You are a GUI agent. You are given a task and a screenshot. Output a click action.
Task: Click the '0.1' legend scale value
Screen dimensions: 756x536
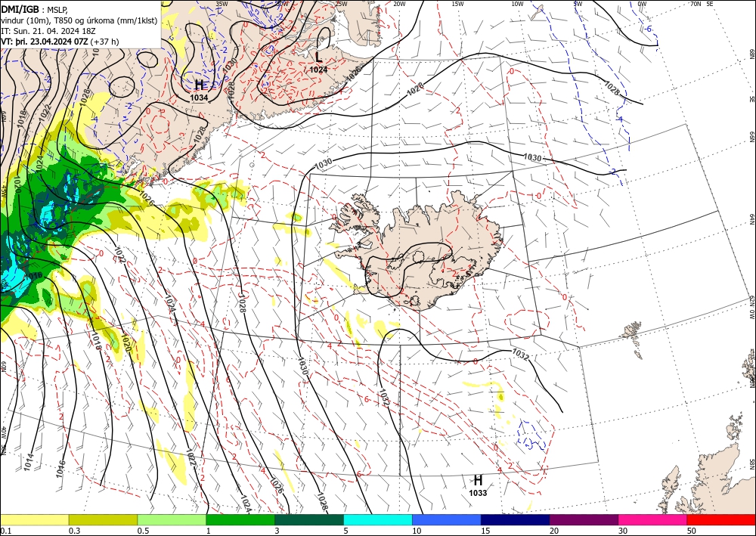click(x=5, y=531)
